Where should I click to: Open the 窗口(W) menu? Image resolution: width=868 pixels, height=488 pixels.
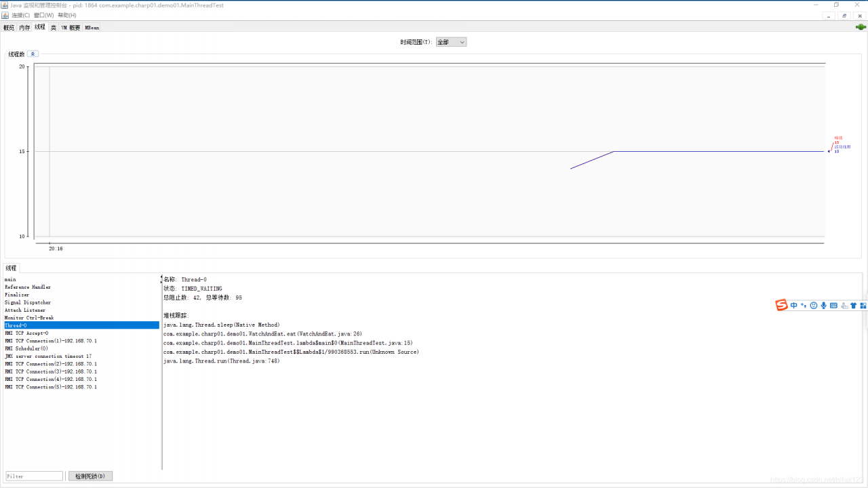coord(43,15)
